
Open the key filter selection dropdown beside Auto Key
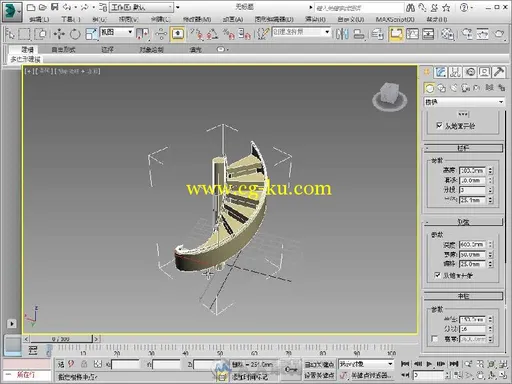[x=366, y=364]
